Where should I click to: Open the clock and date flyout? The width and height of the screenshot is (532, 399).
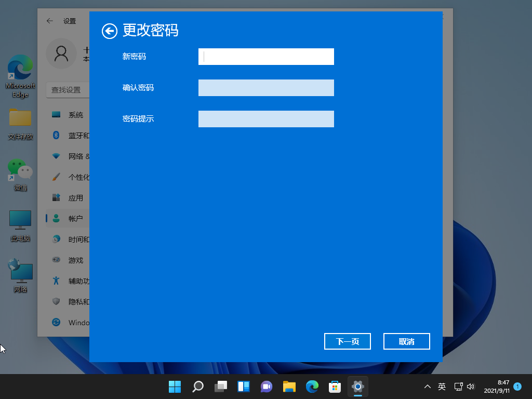[497, 387]
